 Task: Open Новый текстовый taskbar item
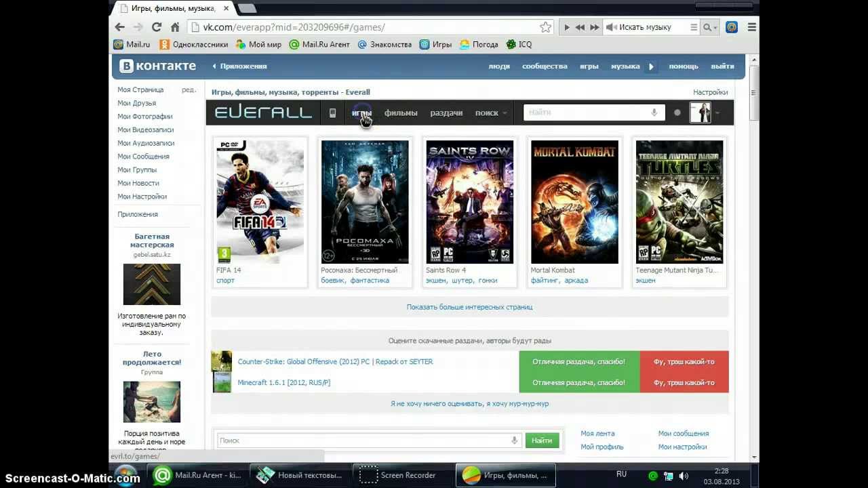(300, 475)
